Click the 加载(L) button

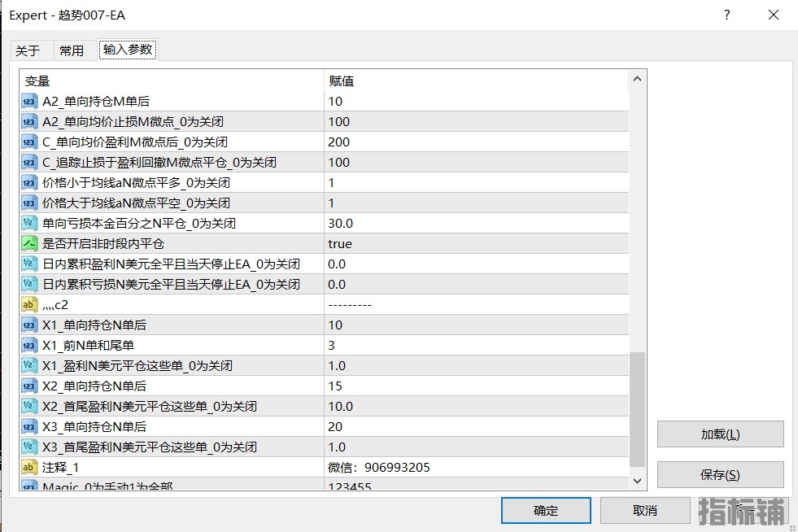(x=720, y=434)
